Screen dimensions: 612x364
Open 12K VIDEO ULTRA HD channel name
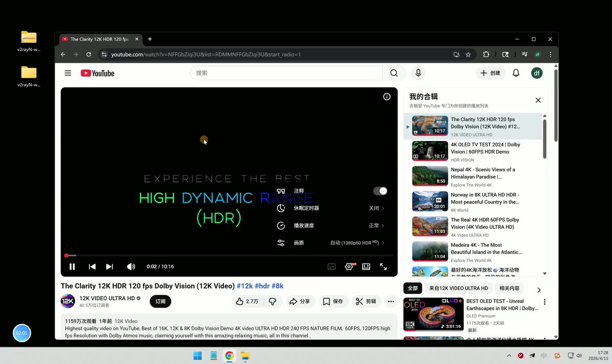point(107,298)
